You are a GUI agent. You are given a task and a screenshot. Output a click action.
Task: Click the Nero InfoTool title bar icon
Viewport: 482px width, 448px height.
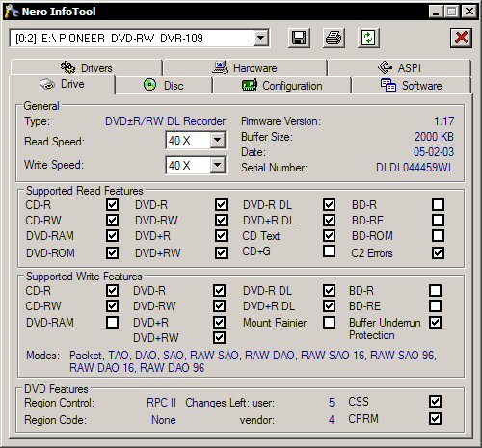pos(12,12)
